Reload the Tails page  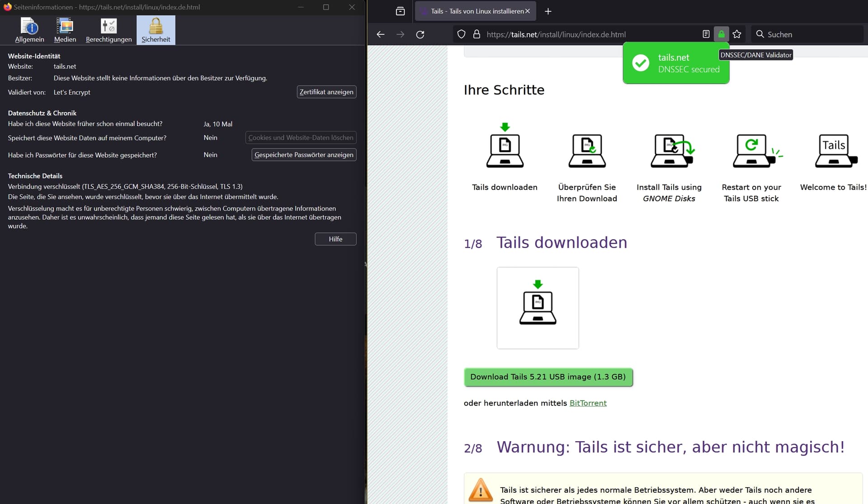click(420, 34)
